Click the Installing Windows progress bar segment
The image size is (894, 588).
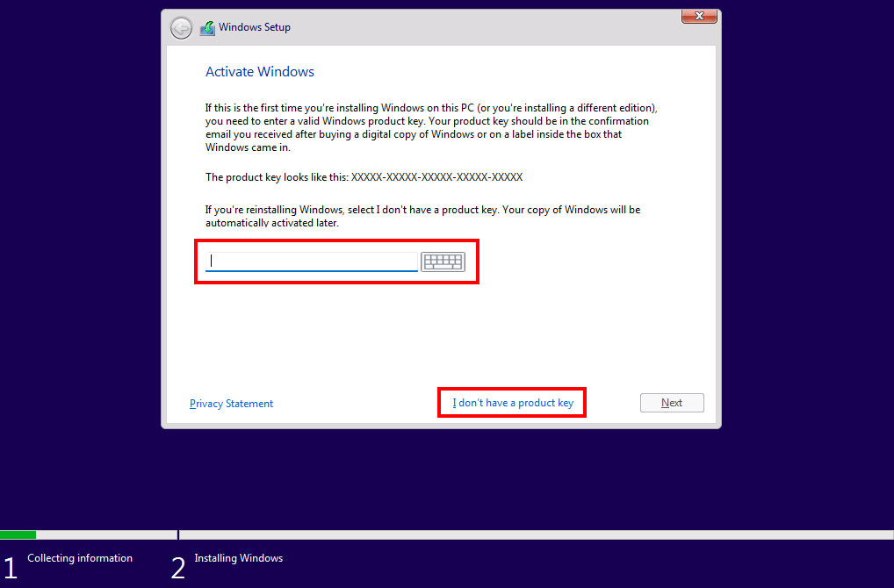click(x=537, y=535)
